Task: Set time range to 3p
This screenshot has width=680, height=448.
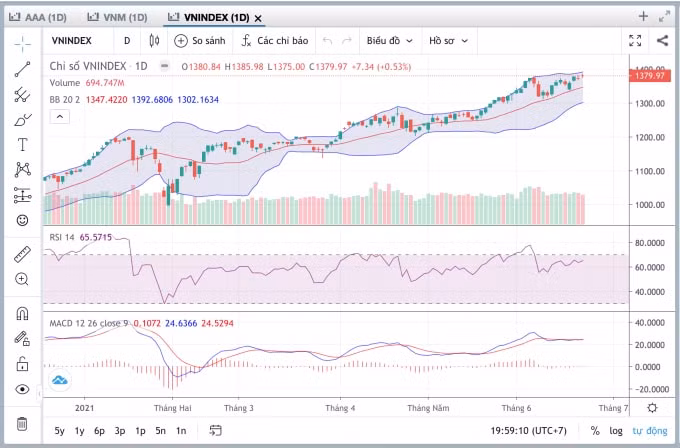Action: click(120, 431)
